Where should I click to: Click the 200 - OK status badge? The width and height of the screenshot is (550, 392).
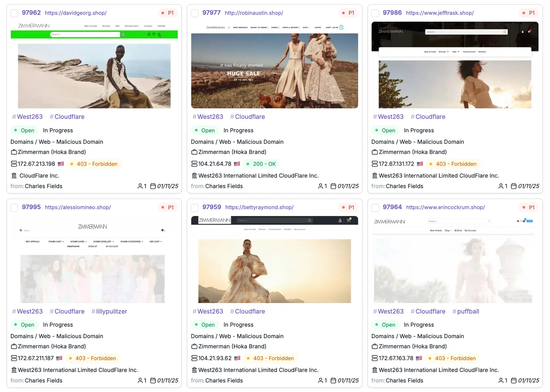[261, 164]
